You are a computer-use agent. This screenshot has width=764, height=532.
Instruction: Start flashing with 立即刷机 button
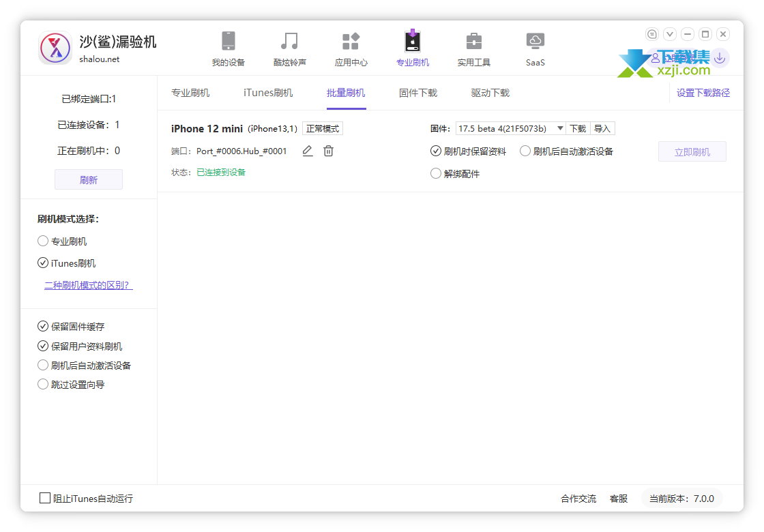692,151
